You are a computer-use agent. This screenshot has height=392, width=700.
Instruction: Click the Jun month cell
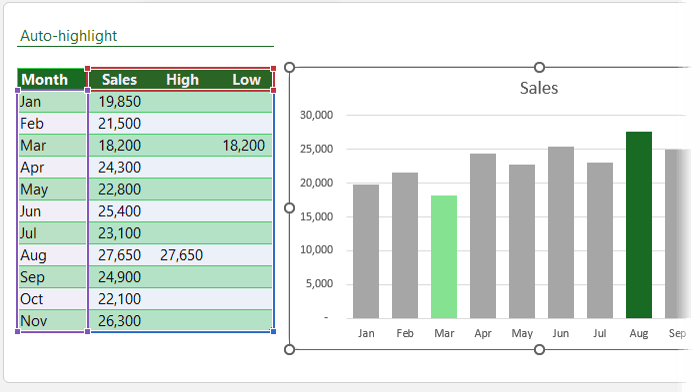click(52, 211)
